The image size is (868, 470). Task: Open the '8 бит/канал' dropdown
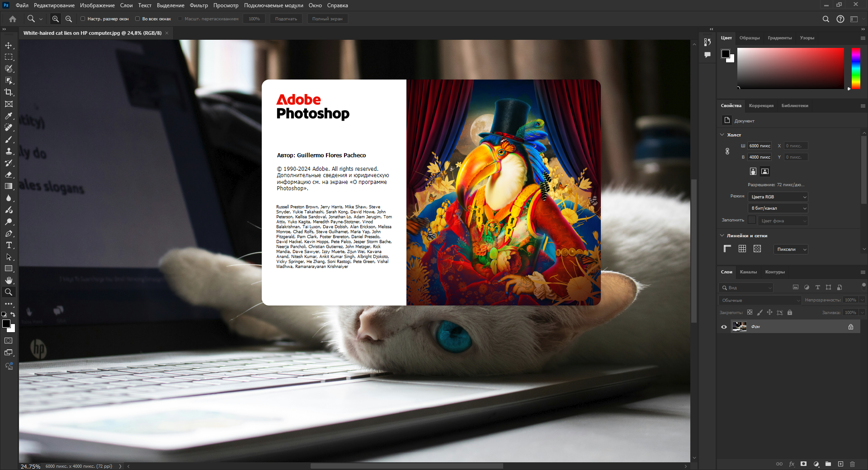coord(778,208)
